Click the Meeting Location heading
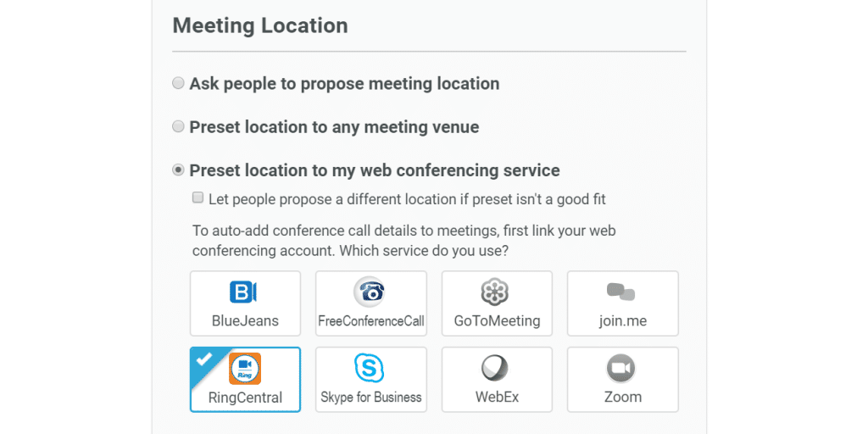 point(260,25)
